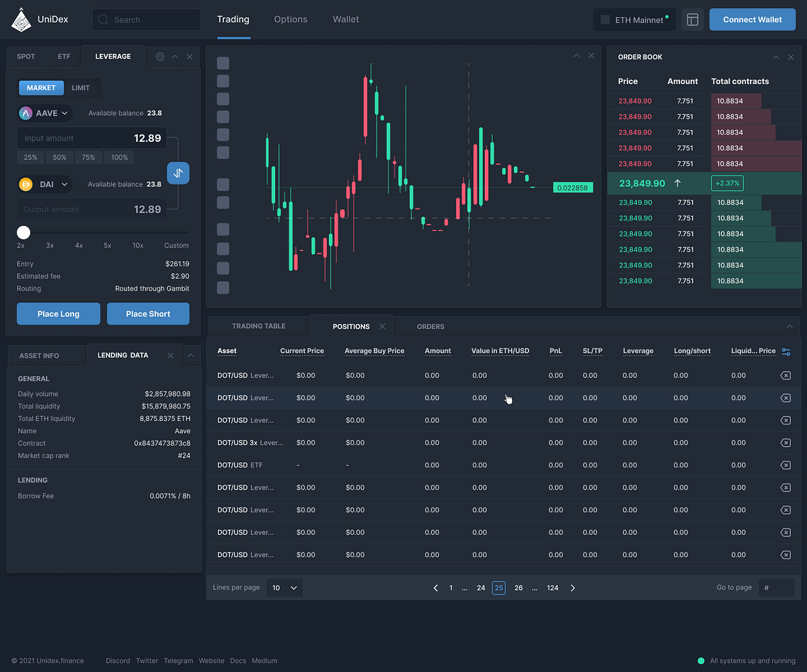
Task: Click the DAI token icon
Action: 26,184
